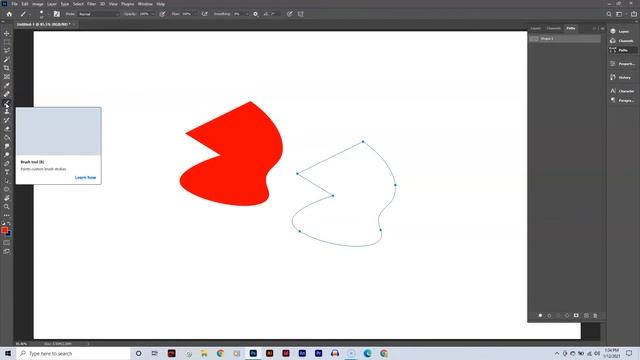
Task: Open the Windows Start menu
Action: tap(8, 353)
